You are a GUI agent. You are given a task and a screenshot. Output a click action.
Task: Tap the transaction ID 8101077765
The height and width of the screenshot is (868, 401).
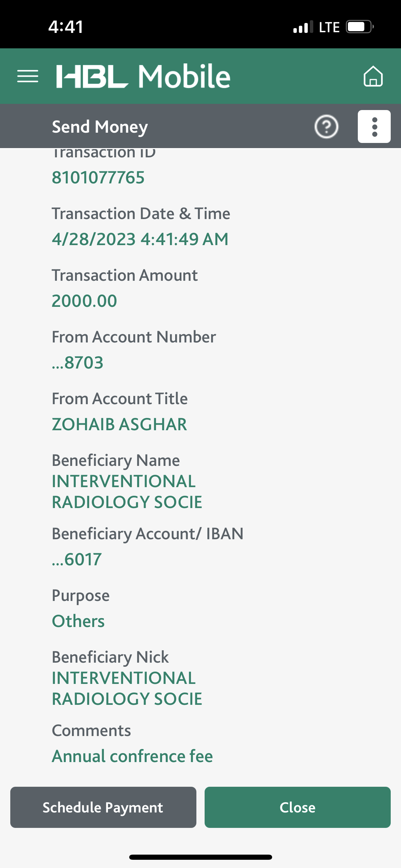98,178
